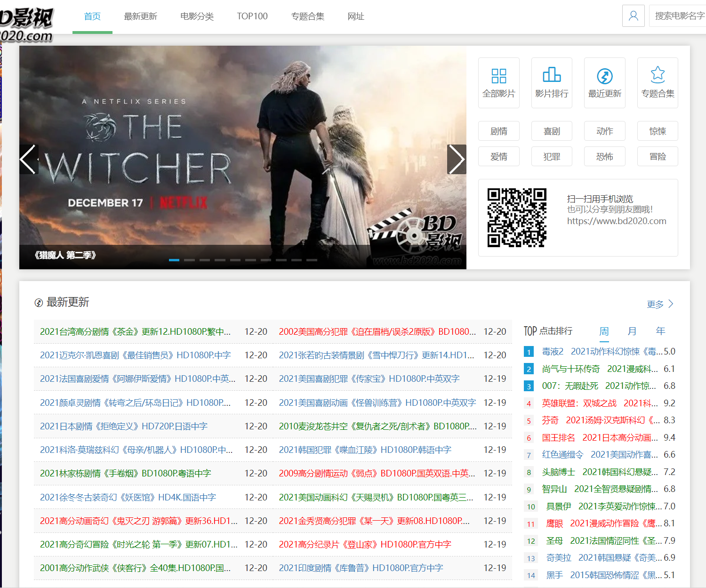
Task: Open 《登山家》 documentary listing
Action: coord(365,544)
